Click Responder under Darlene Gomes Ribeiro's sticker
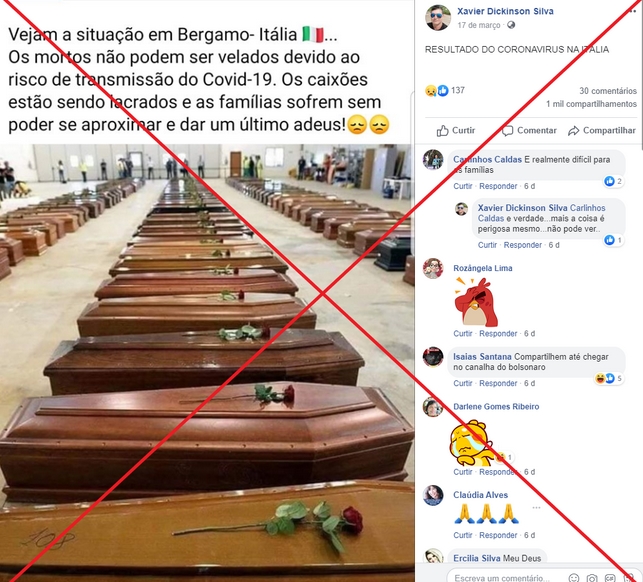The image size is (643, 582). coord(498,472)
